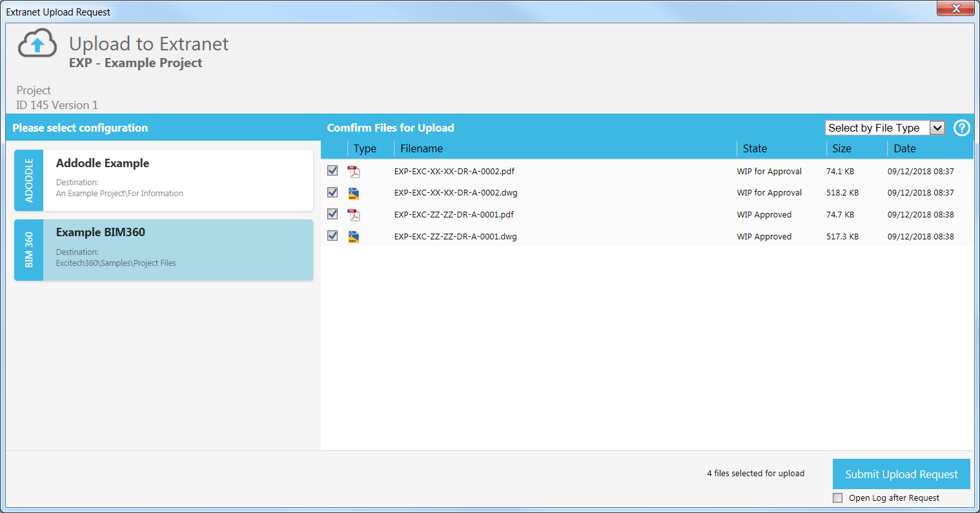980x513 pixels.
Task: Sort files by the Date column header
Action: pyautogui.click(x=904, y=148)
